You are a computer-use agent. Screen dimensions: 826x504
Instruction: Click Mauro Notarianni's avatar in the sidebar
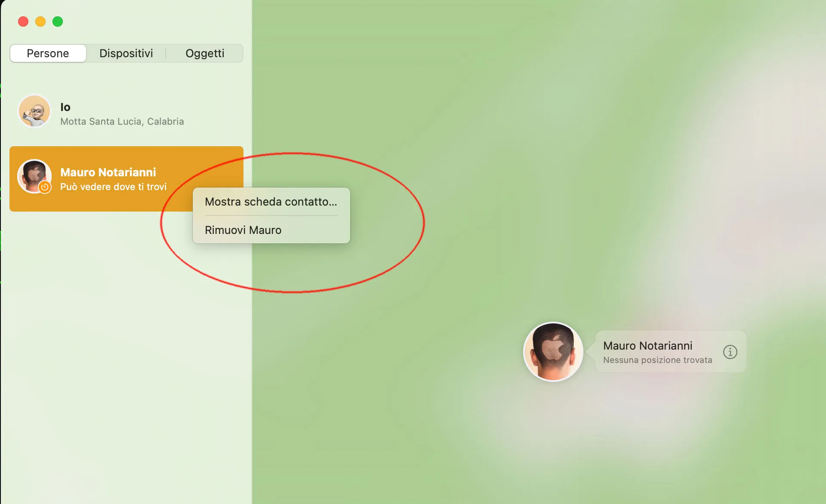pos(34,177)
